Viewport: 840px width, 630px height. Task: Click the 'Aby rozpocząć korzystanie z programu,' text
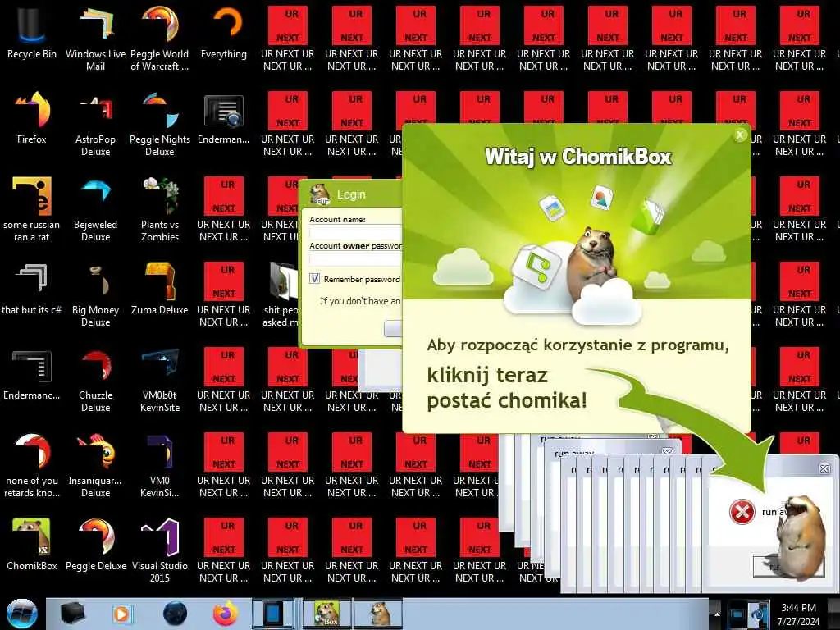(578, 345)
